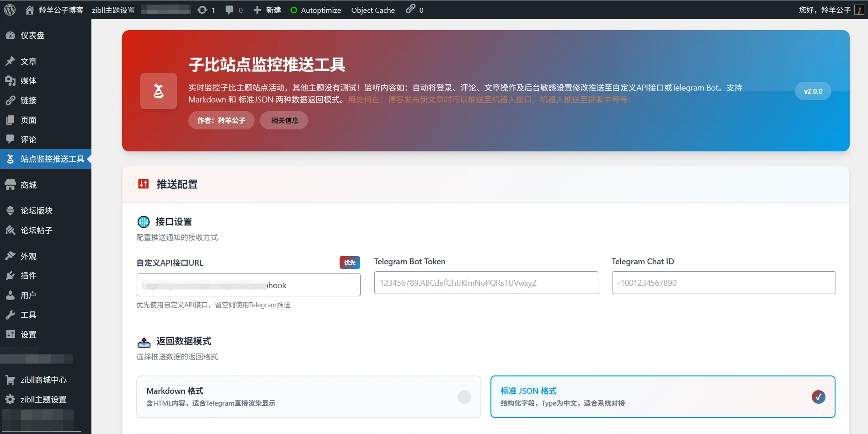Open the + 新建 new content menu

click(x=267, y=10)
